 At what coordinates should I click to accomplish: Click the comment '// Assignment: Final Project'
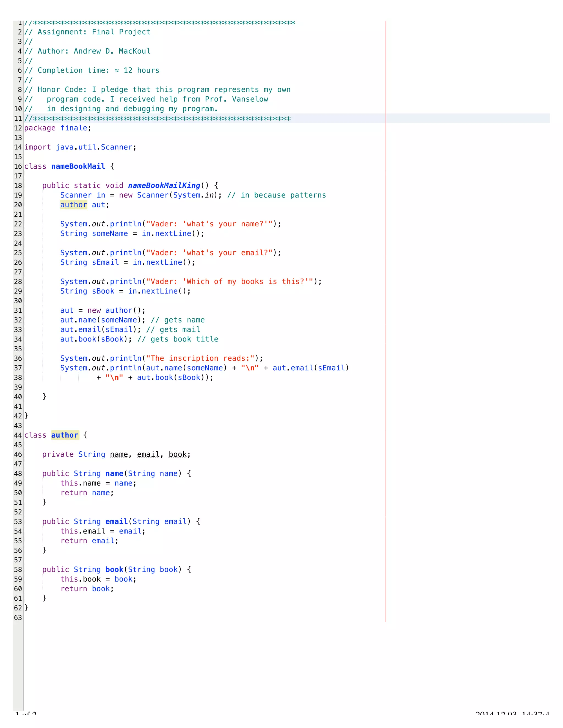(x=87, y=32)
